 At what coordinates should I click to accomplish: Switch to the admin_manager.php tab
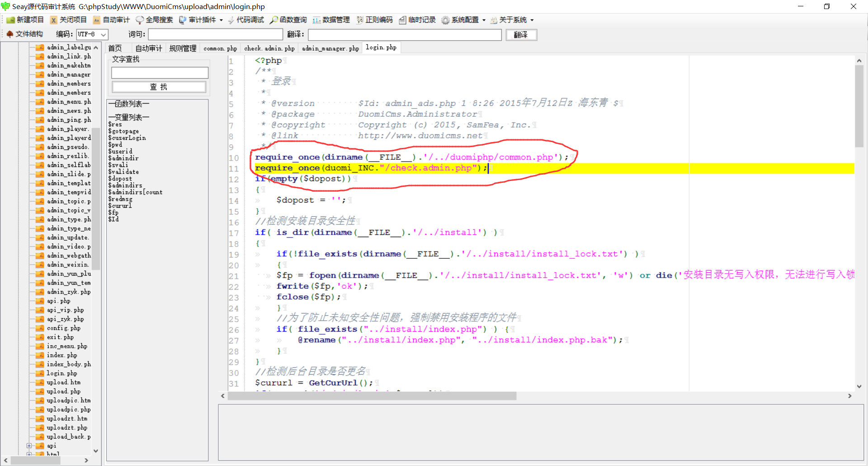[x=330, y=48]
